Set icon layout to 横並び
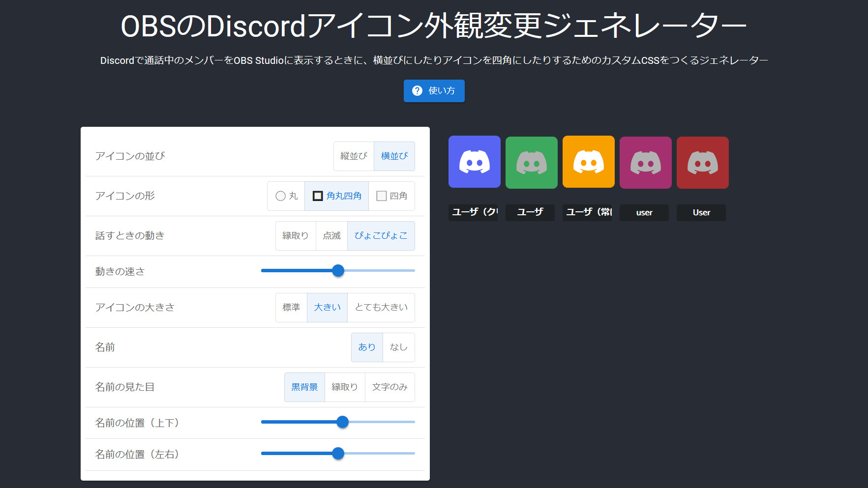The width and height of the screenshot is (868, 488). click(x=394, y=156)
